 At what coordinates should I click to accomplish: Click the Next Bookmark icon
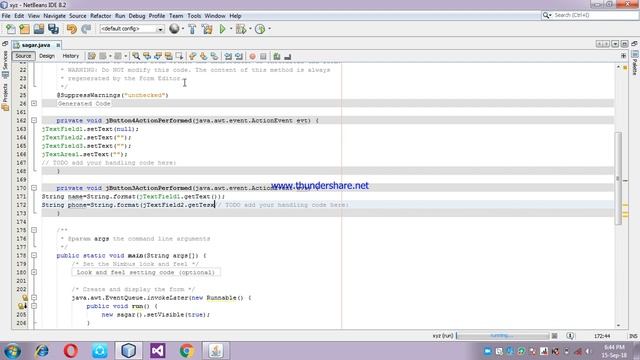(x=203, y=56)
